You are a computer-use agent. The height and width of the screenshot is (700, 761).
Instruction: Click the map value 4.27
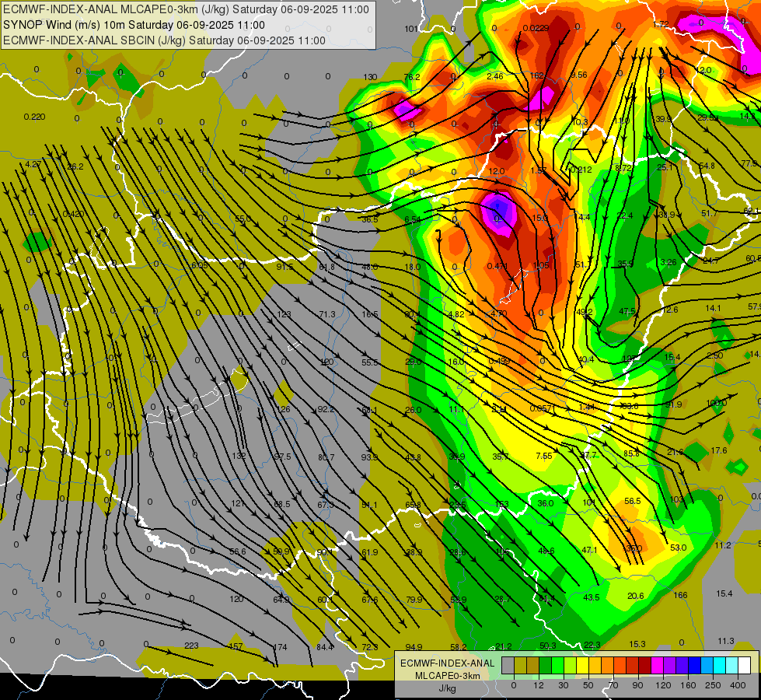[x=33, y=164]
